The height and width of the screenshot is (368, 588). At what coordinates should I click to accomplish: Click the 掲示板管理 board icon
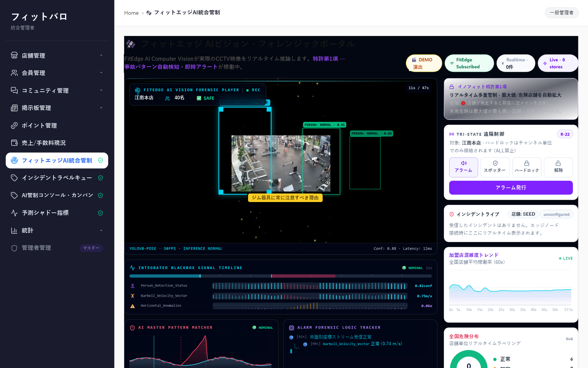coord(14,108)
